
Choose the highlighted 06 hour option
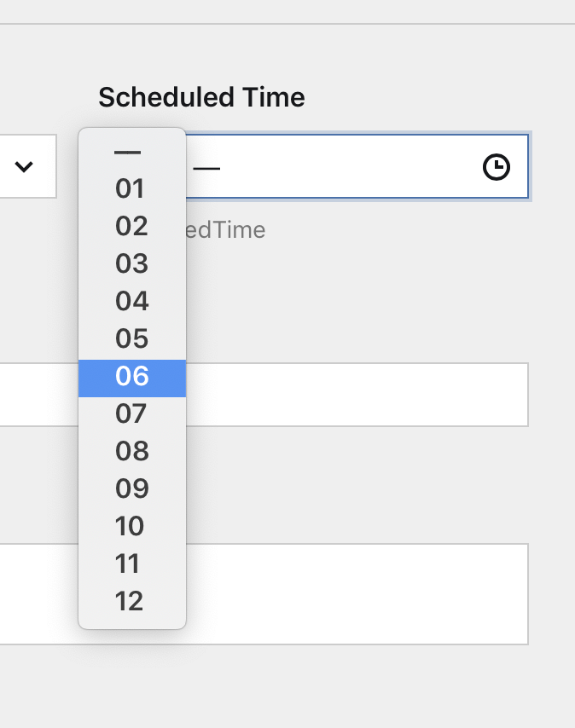pos(132,378)
